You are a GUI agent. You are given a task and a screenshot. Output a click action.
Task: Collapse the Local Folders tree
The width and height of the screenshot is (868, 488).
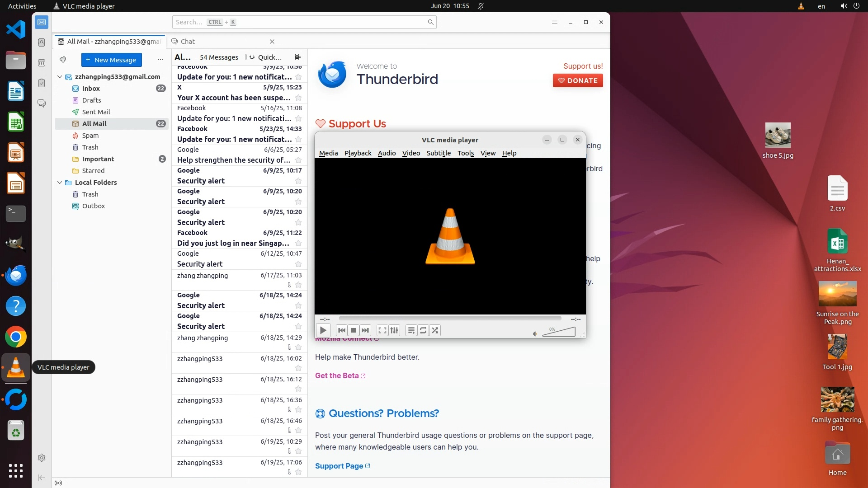pos(60,183)
